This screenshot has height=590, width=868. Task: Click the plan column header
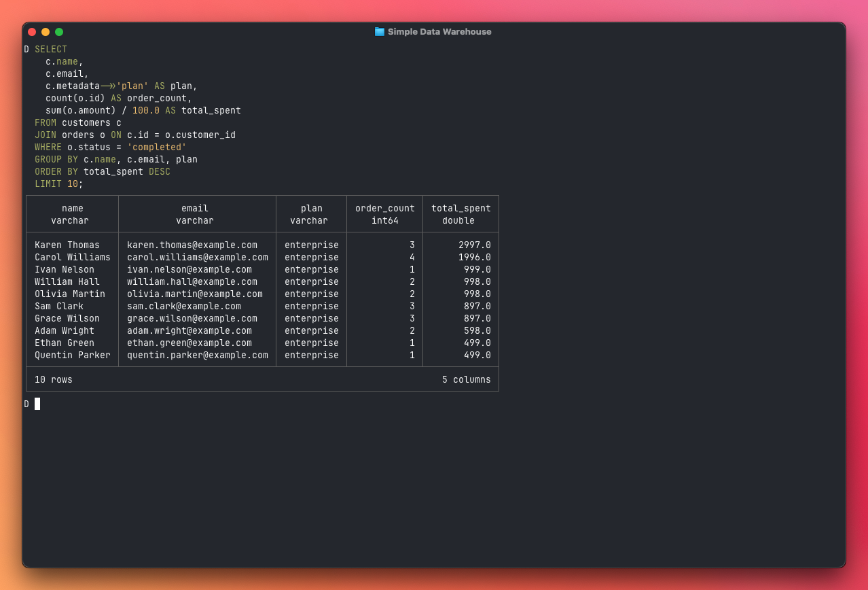[x=312, y=209]
